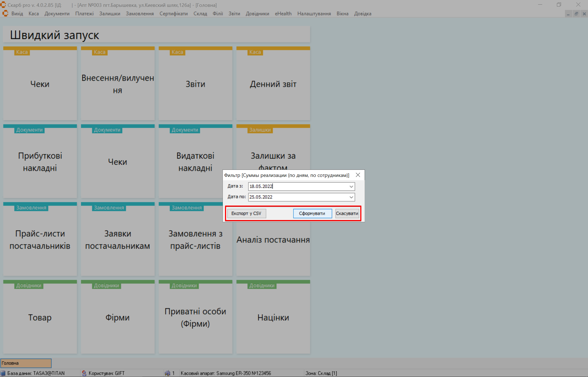The width and height of the screenshot is (588, 377).
Task: Select the Головна window tab at bottom
Action: (26, 363)
